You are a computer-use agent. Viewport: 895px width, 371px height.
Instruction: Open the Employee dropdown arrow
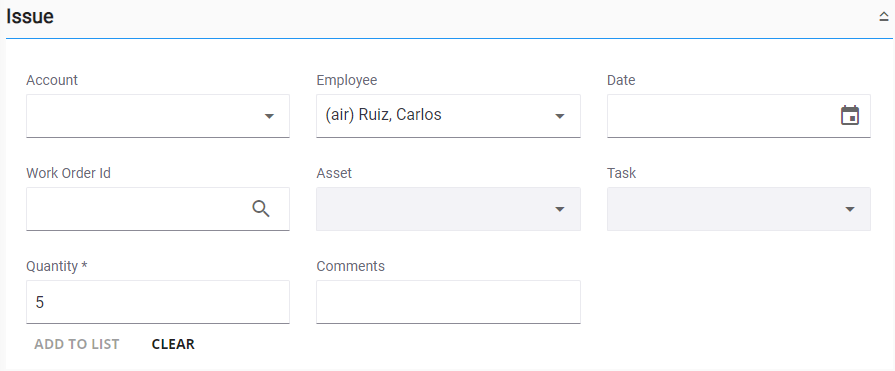(560, 116)
